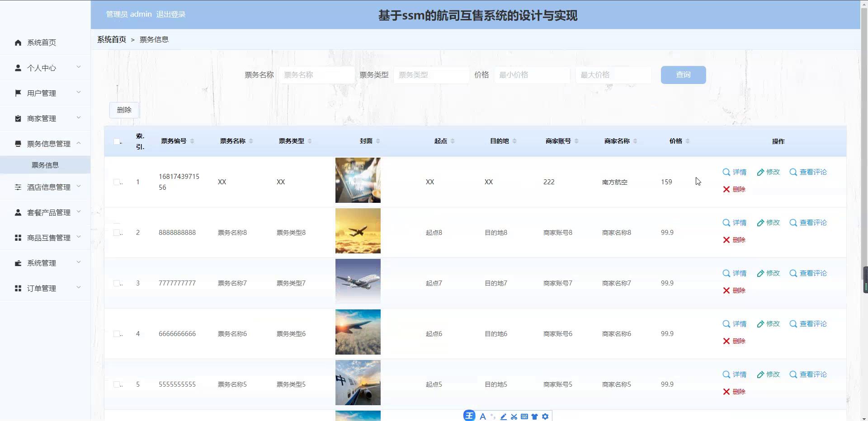Viewport: 868px width, 421px height.
Task: Click the magnifier detail icon for 票务名称7 row
Action: (726, 273)
